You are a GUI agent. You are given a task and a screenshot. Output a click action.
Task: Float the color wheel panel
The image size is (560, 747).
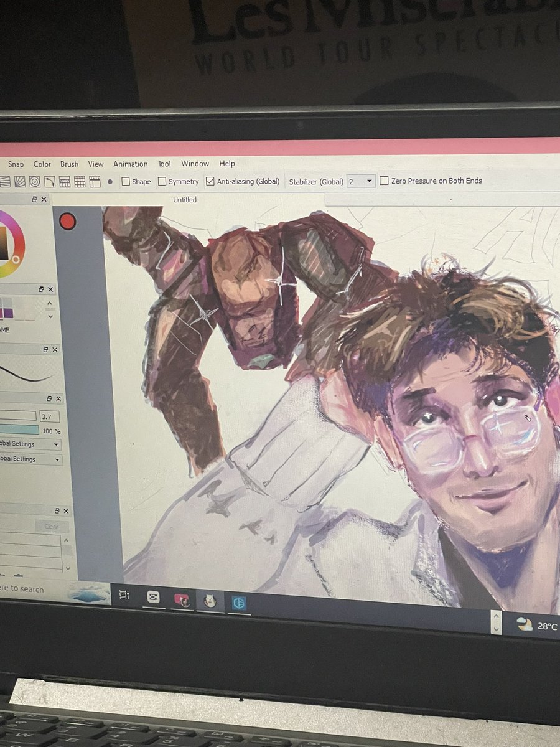tap(34, 199)
